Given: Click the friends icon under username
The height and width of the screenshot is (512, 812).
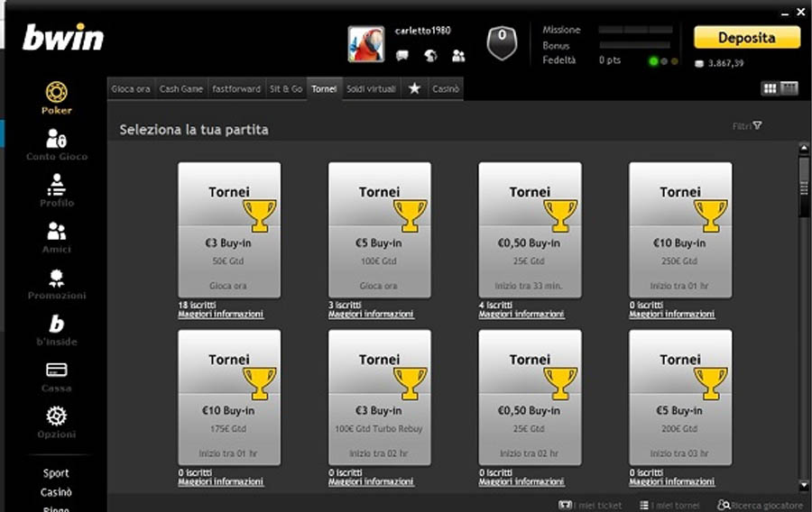Looking at the screenshot, I should pos(458,55).
